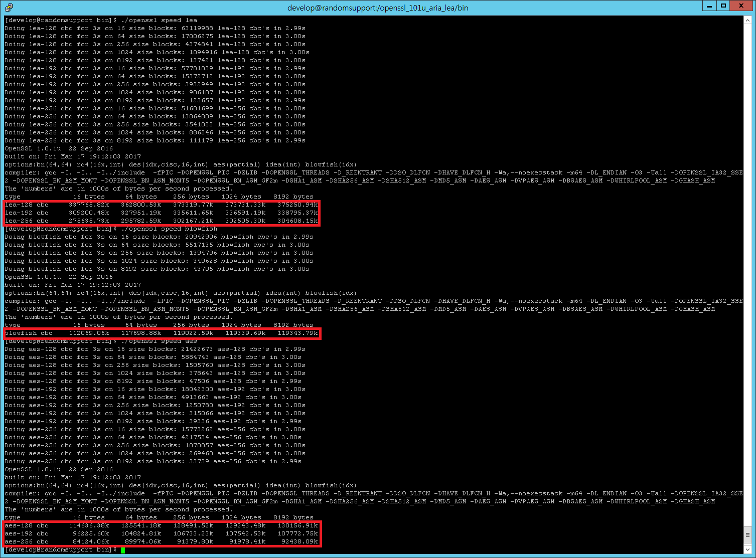Click the blank terminal area on the right
Image resolution: width=756 pixels, height=558 pixels.
coord(552,251)
